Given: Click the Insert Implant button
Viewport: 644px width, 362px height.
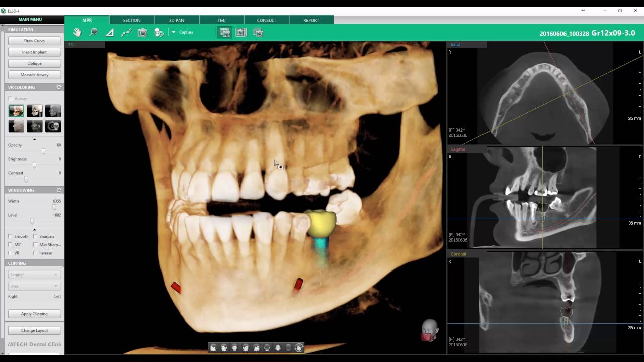Looking at the screenshot, I should pos(34,52).
